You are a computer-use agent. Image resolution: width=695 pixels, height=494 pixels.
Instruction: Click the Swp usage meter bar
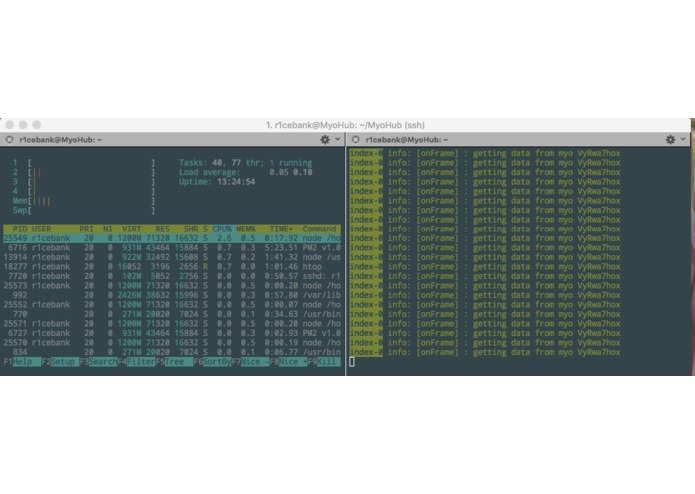pyautogui.click(x=84, y=210)
